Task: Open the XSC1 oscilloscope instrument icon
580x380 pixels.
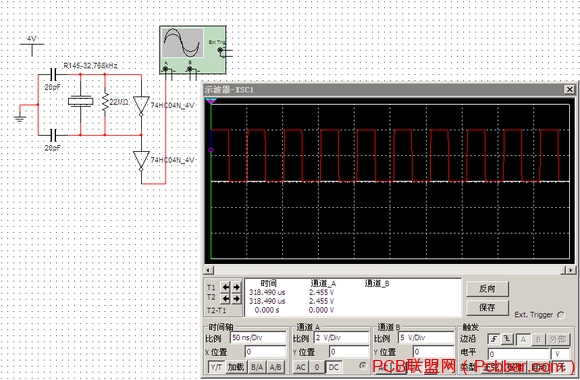Action: 193,50
